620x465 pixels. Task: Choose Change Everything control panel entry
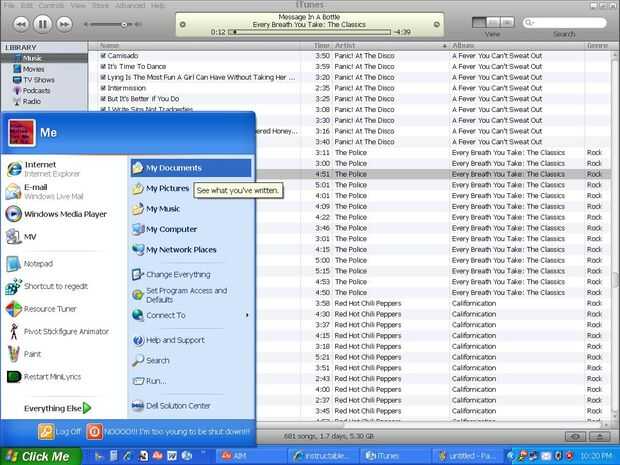pos(171,274)
